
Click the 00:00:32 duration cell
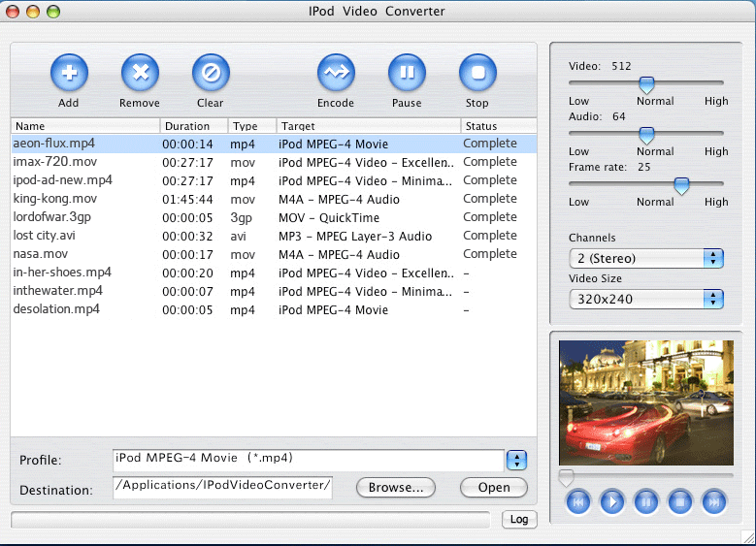[x=187, y=236]
